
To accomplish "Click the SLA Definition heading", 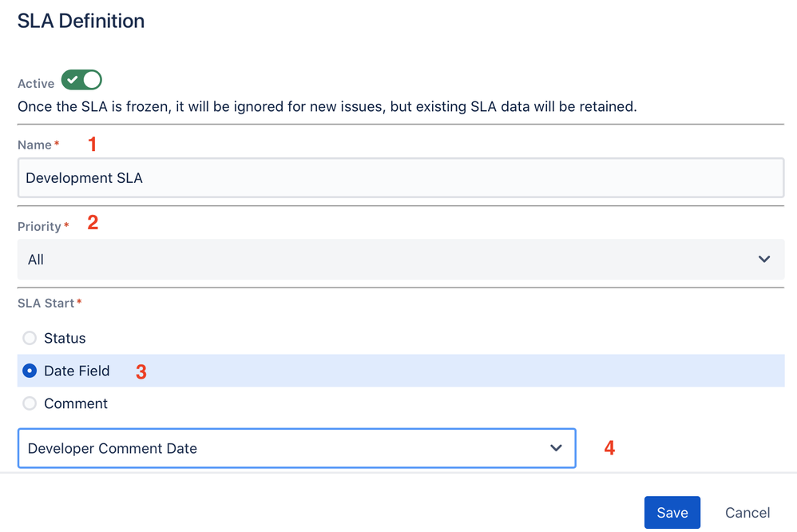I will click(81, 21).
